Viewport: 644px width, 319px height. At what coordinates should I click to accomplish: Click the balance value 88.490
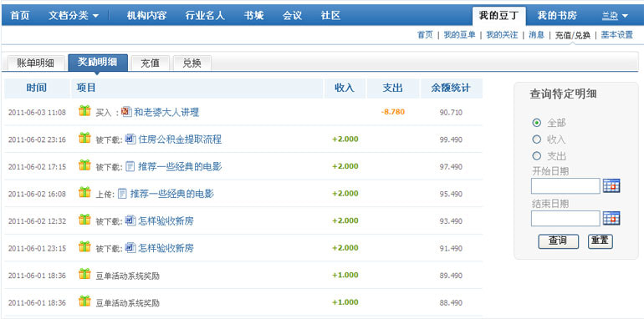coord(451,303)
